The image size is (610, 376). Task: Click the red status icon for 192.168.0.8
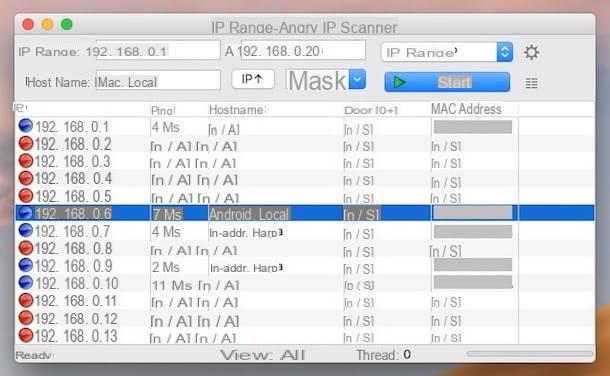click(26, 248)
